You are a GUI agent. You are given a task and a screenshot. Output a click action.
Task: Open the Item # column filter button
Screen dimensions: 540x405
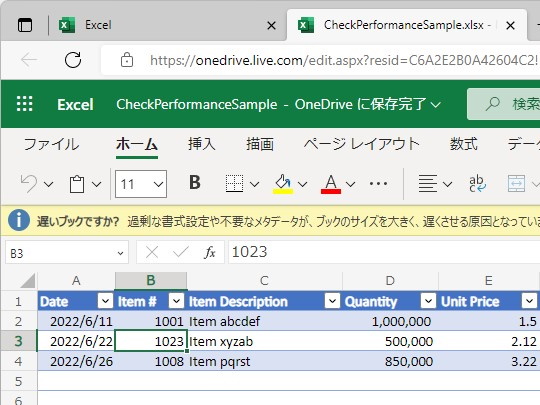(x=176, y=301)
